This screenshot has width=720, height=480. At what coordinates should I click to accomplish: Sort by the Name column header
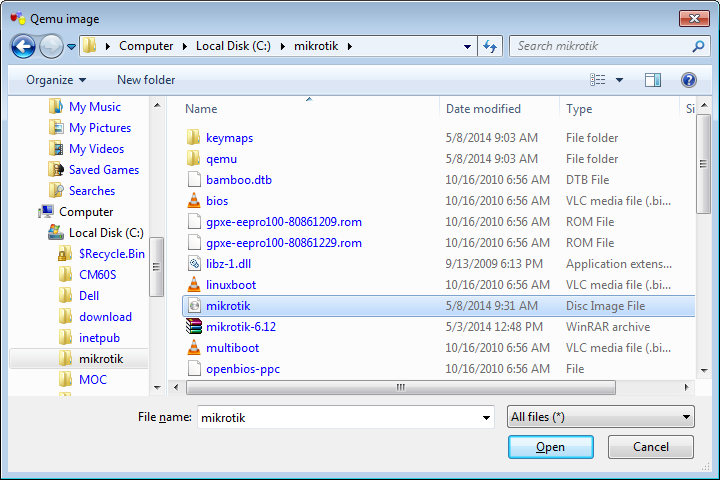click(x=201, y=109)
